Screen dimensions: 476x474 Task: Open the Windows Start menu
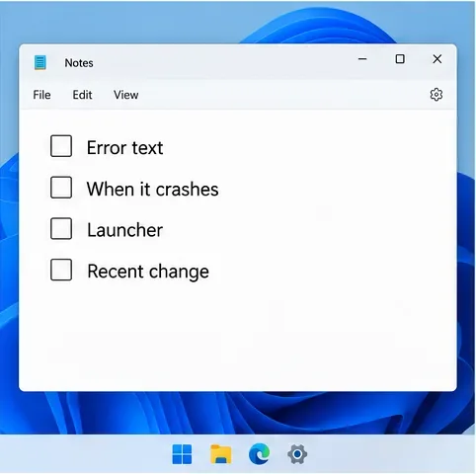[182, 454]
